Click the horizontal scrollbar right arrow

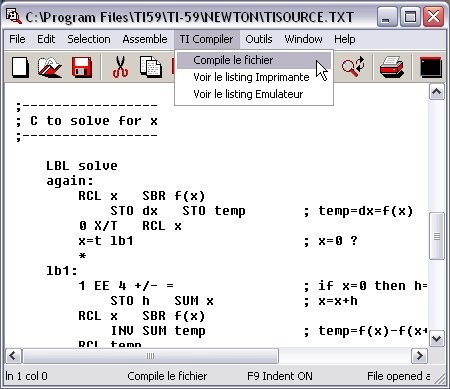[x=419, y=356]
